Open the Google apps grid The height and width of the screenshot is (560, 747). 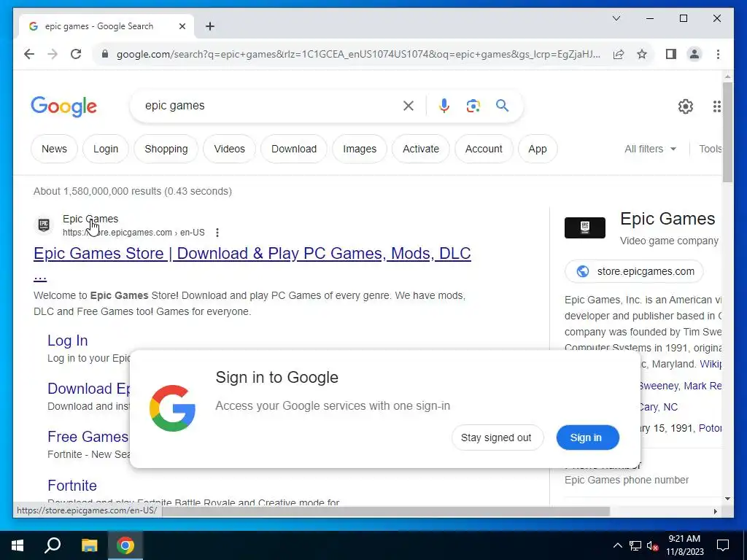(716, 106)
